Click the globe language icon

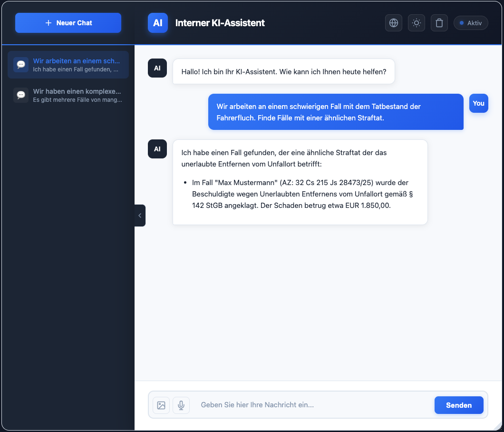393,23
